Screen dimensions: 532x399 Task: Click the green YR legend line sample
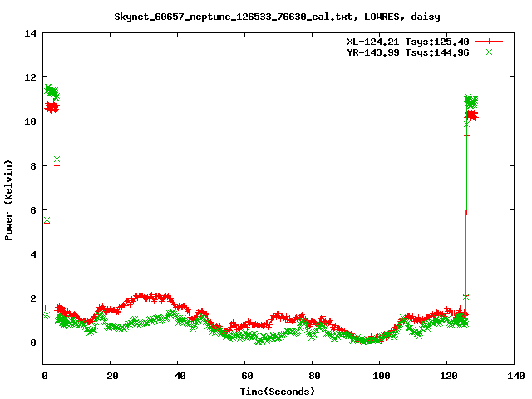click(x=489, y=52)
